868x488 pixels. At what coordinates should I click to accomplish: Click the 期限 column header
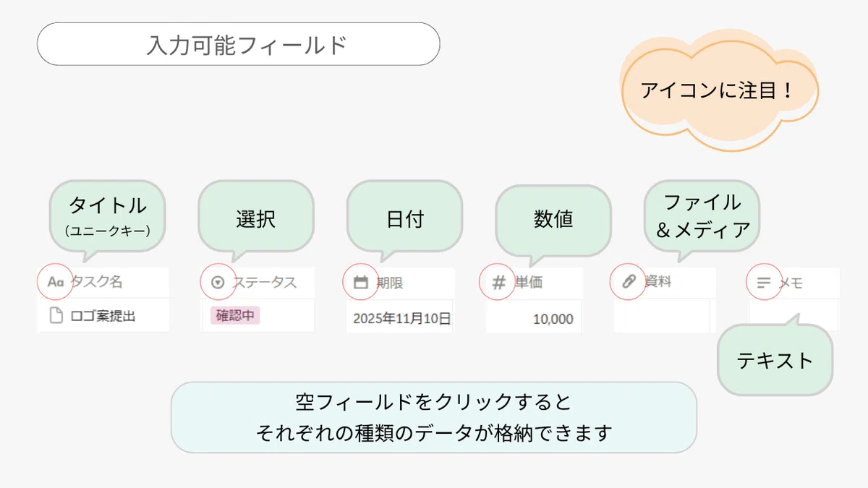pos(400,283)
